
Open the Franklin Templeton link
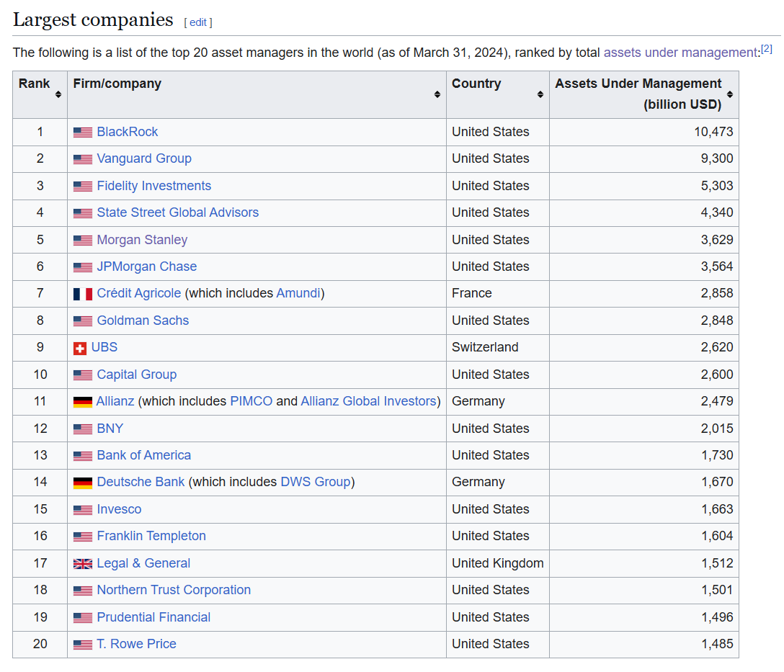pos(151,536)
